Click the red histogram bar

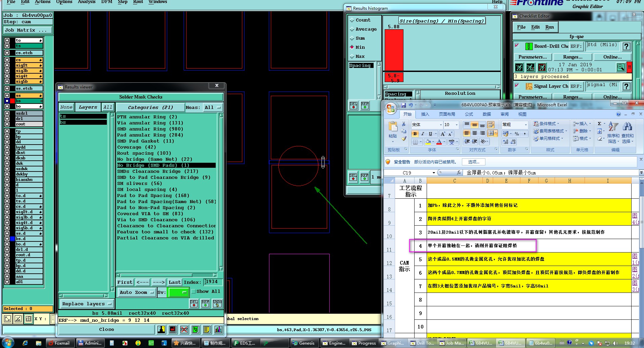394,50
